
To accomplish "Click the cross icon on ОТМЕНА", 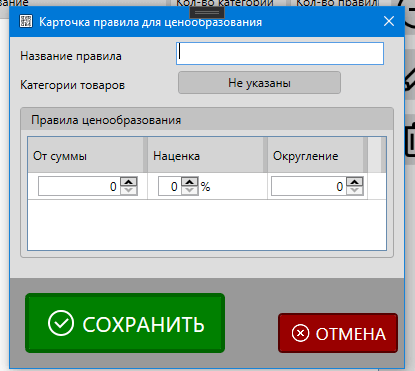I will click(x=300, y=333).
